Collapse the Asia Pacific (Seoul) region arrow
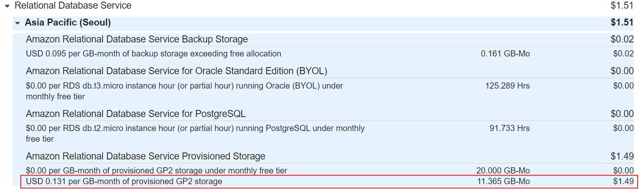This screenshot has width=644, height=192. pos(17,23)
